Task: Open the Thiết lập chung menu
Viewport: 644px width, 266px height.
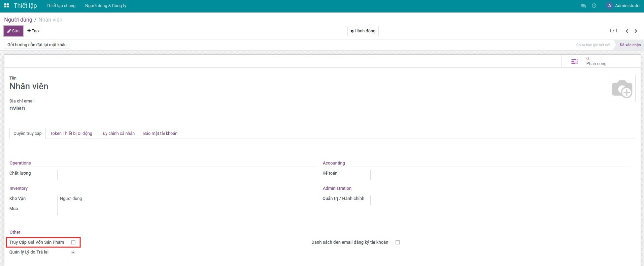Action: tap(61, 6)
